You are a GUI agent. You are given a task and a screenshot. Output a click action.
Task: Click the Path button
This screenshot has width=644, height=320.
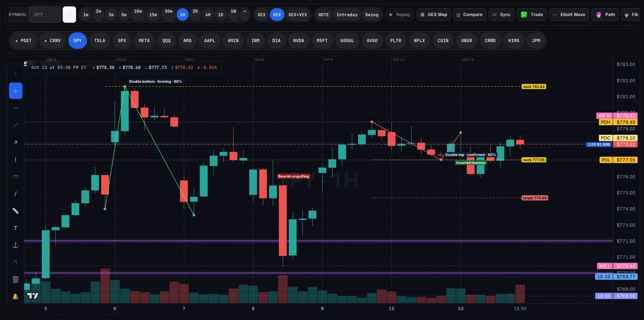605,15
